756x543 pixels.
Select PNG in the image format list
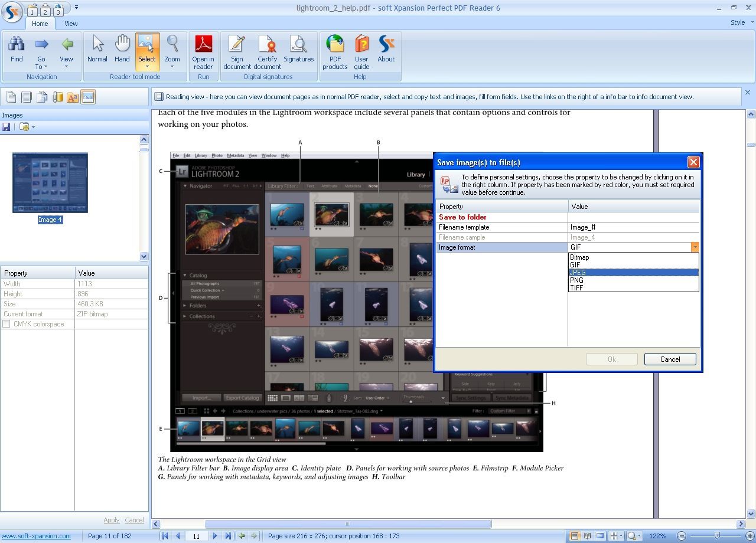(x=633, y=280)
